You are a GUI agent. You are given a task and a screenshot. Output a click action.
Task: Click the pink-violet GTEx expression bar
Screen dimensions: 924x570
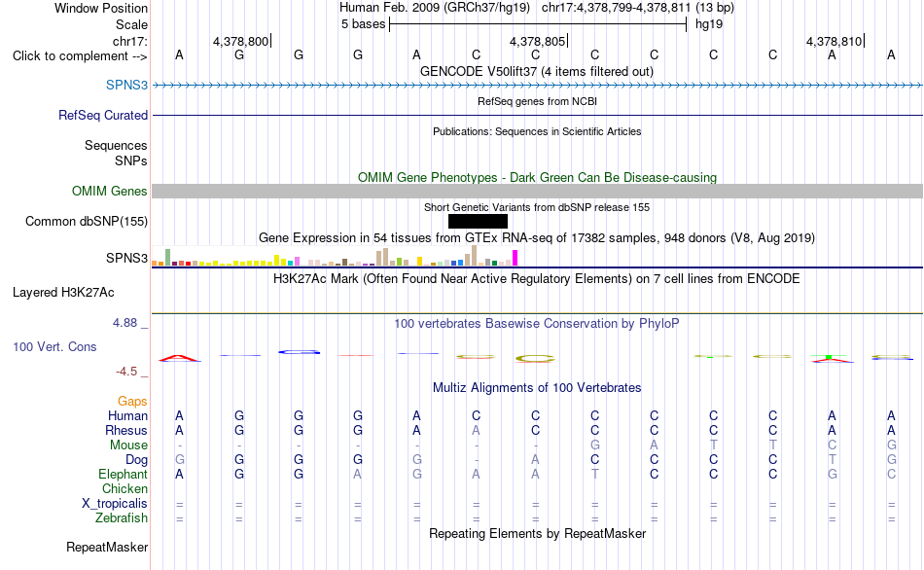click(297, 261)
